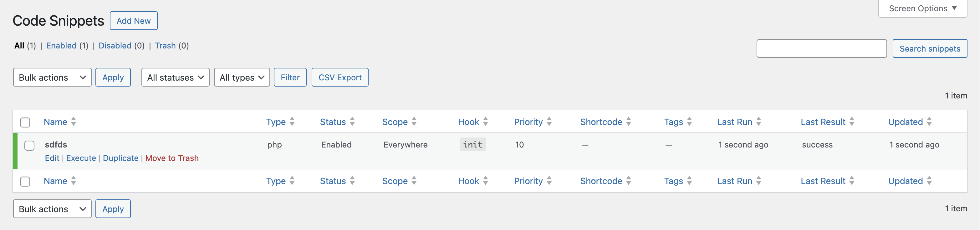Expand the Screen Options panel
980x230 pixels.
(x=922, y=8)
